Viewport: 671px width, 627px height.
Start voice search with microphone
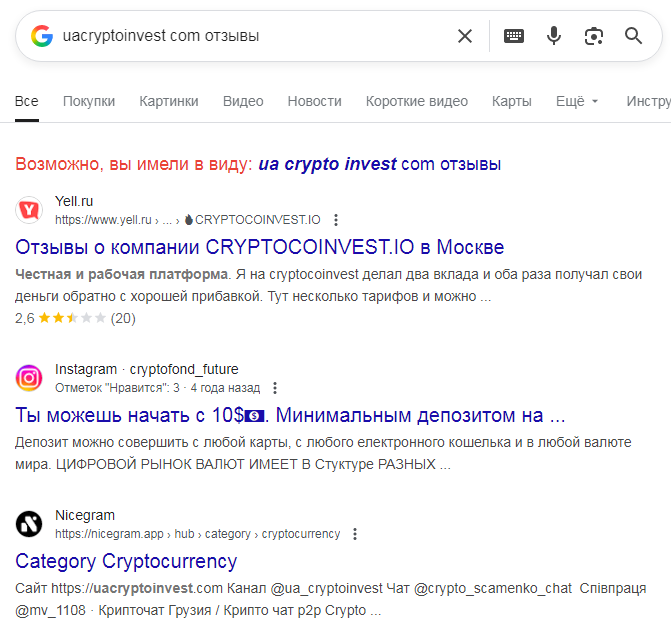(554, 36)
